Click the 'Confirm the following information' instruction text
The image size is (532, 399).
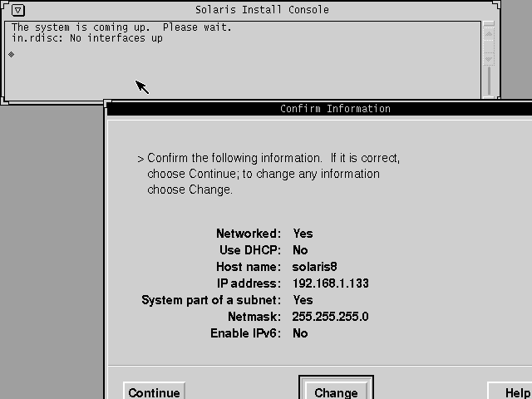coord(268,174)
